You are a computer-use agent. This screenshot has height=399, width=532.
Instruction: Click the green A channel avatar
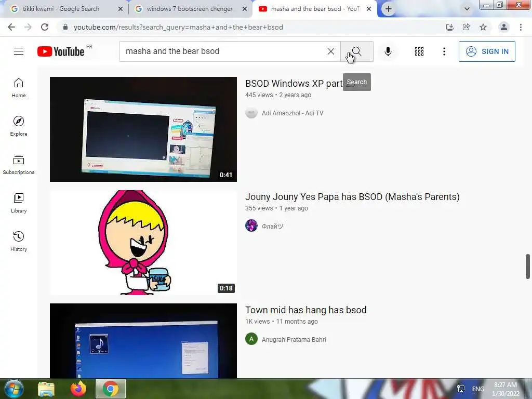coord(251,339)
